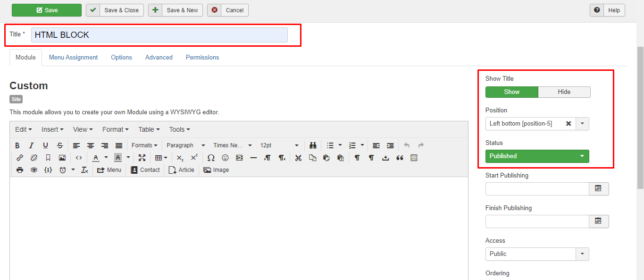
Task: Toggle underline formatting
Action: (45, 145)
